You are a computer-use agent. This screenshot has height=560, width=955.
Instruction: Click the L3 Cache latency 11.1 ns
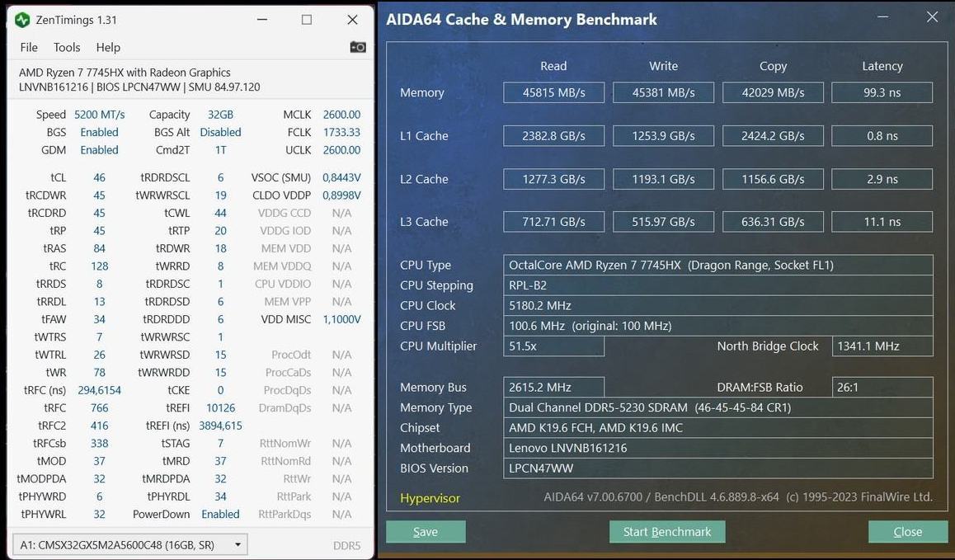(882, 222)
